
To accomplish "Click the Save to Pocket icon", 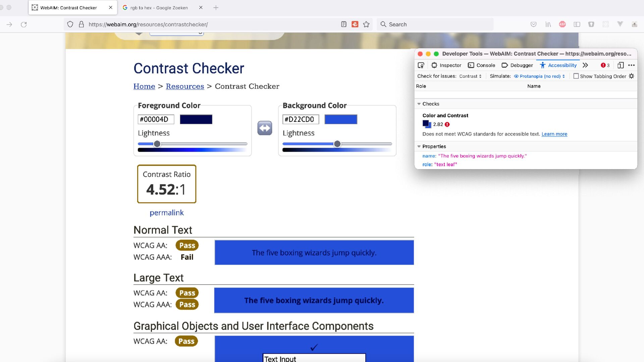I will (534, 24).
